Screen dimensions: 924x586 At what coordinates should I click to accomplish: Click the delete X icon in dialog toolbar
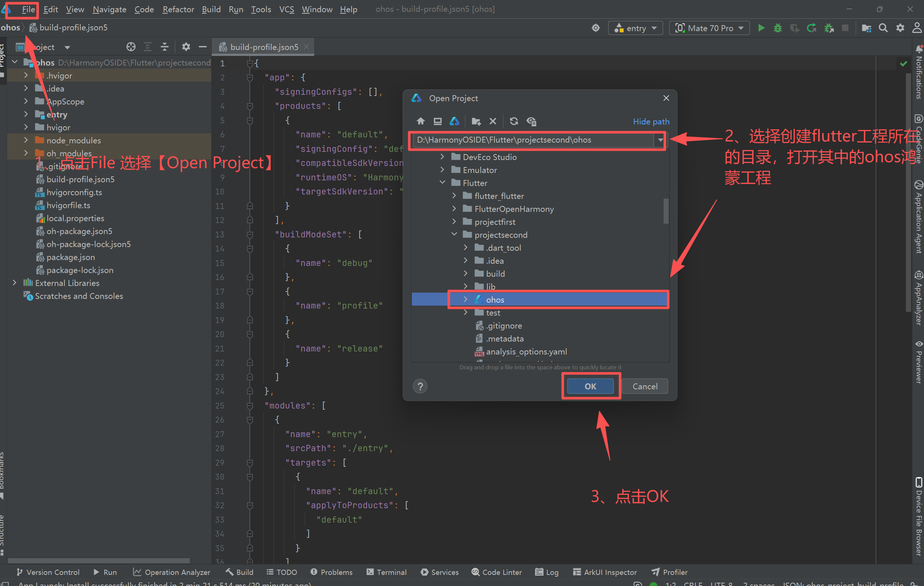(493, 121)
